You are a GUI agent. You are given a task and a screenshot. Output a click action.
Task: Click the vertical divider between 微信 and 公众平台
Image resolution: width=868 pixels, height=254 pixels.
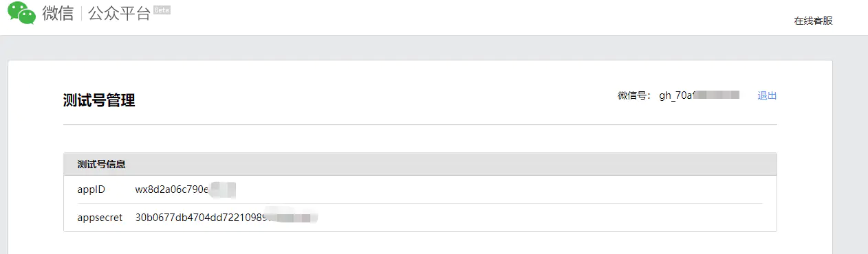[x=81, y=13]
